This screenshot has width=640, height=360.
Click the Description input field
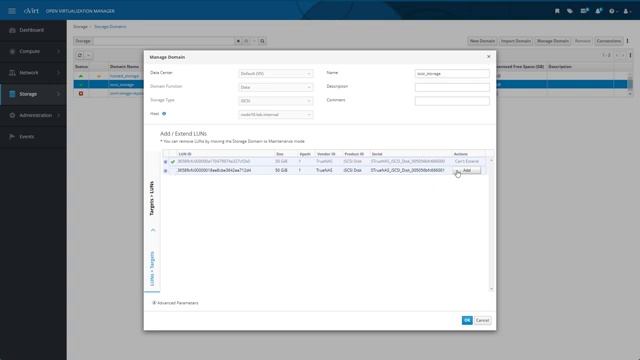tap(452, 87)
